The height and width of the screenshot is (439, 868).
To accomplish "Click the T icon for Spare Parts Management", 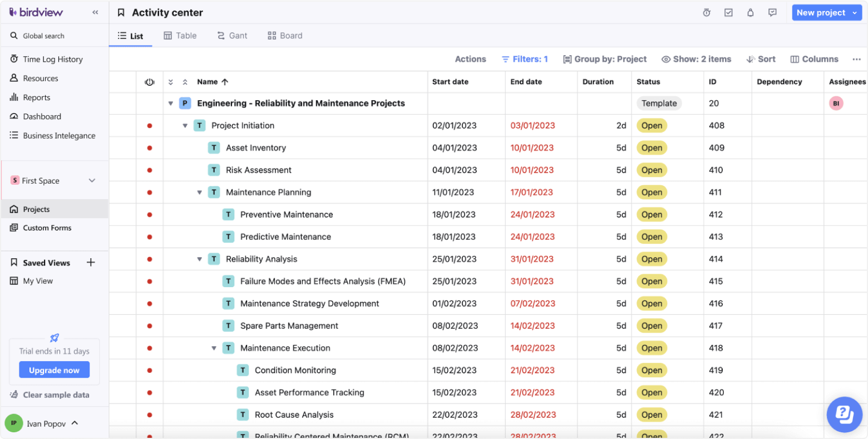I will (x=228, y=325).
